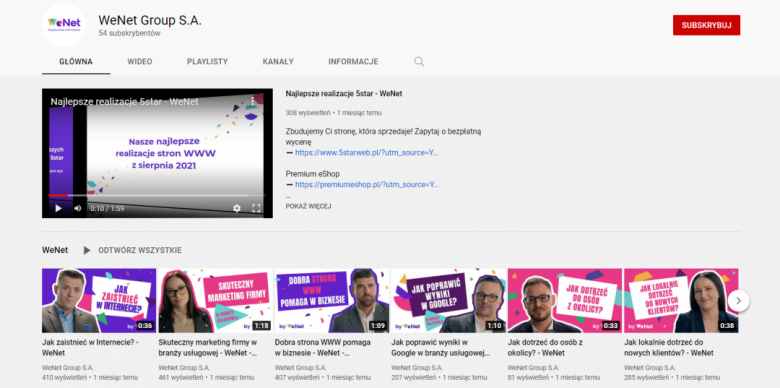Image resolution: width=780 pixels, height=388 pixels.
Task: Click the 1:18 duration badge
Action: 261,326
